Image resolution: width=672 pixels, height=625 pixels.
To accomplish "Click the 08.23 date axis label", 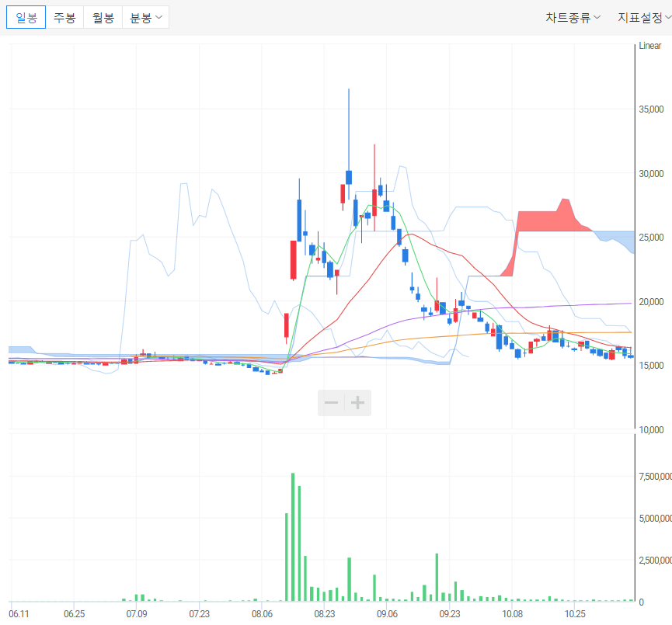I will pos(325,614).
